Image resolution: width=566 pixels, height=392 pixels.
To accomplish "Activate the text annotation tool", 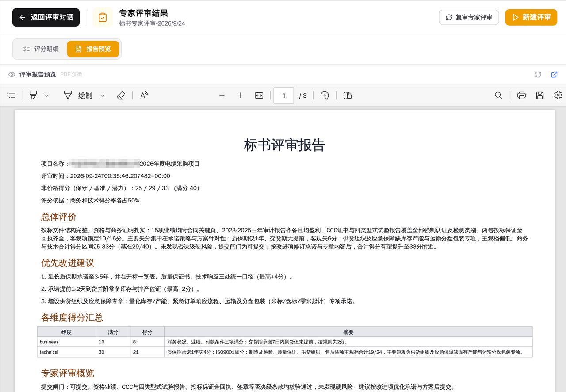I will pos(144,95).
